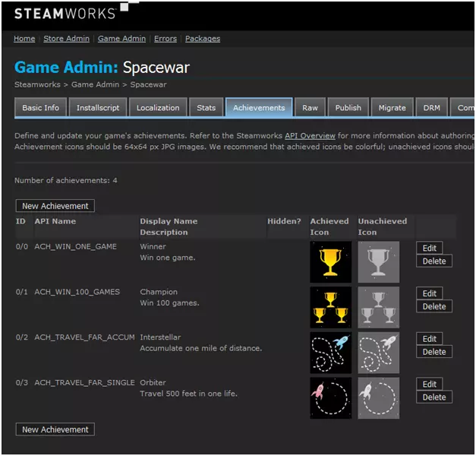Click the Champion unachieved gray trophies icon

tap(379, 307)
